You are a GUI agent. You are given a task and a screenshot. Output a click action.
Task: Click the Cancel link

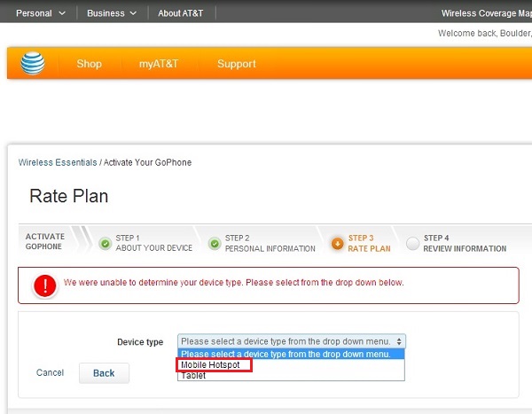point(50,372)
